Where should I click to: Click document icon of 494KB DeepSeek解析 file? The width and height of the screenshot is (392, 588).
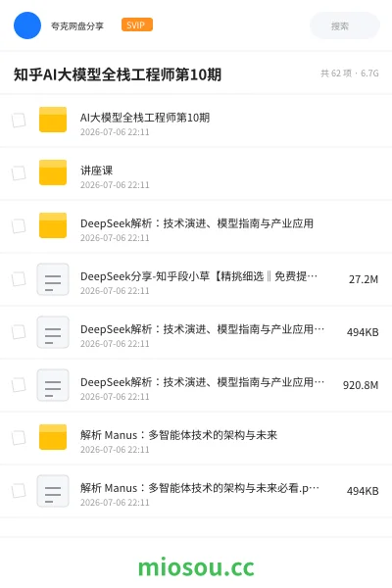53,332
